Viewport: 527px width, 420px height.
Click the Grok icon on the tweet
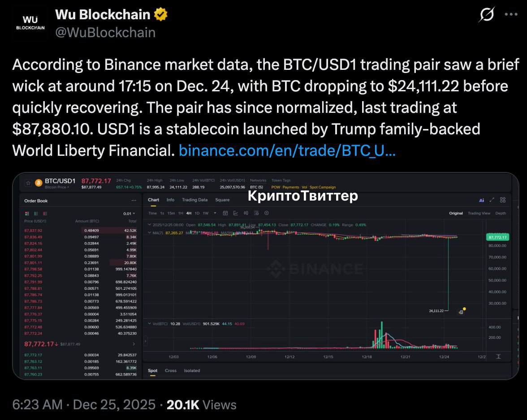coord(487,15)
